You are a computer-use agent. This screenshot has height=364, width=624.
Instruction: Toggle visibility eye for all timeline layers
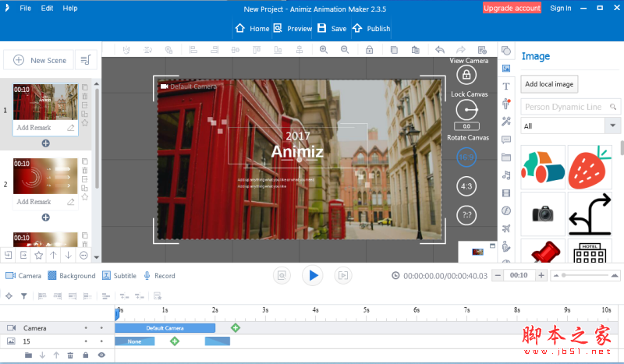click(x=101, y=355)
